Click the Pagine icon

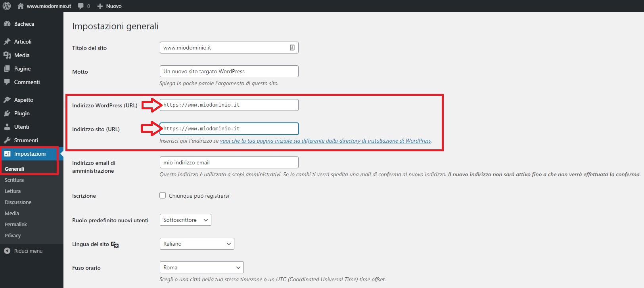pos(7,69)
